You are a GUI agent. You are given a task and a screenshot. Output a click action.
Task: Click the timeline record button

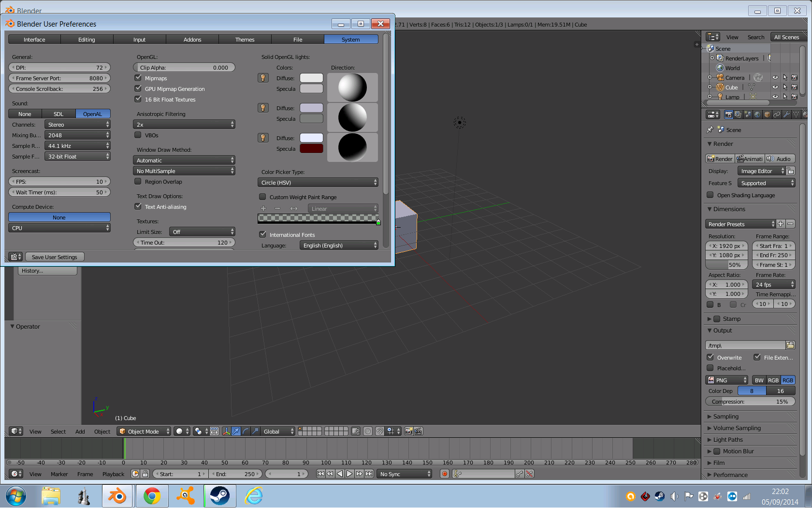445,474
